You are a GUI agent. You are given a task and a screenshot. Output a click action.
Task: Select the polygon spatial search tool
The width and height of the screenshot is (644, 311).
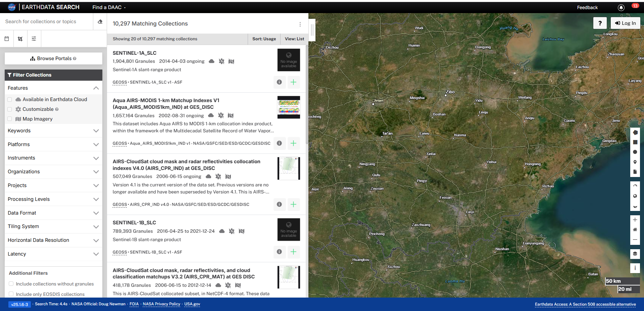tap(635, 133)
